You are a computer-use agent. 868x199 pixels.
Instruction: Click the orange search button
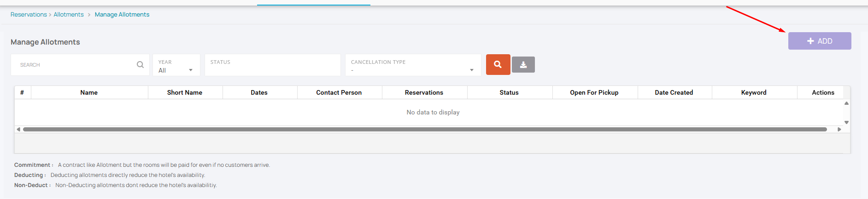coord(498,64)
